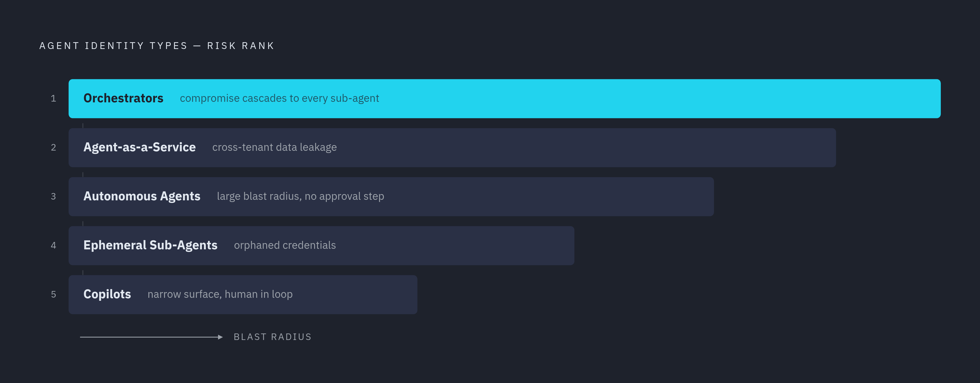The height and width of the screenshot is (383, 980).
Task: Click the BLAST RADIUS axis label
Action: (272, 337)
